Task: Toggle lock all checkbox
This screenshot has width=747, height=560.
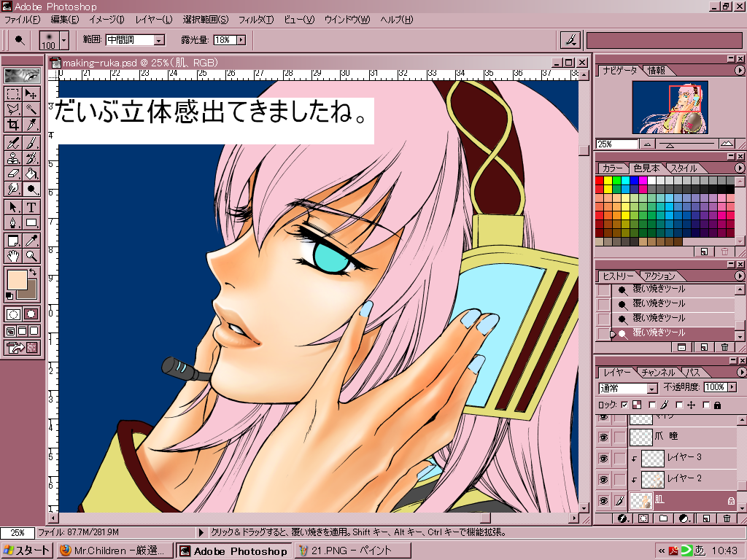Action: coord(706,405)
